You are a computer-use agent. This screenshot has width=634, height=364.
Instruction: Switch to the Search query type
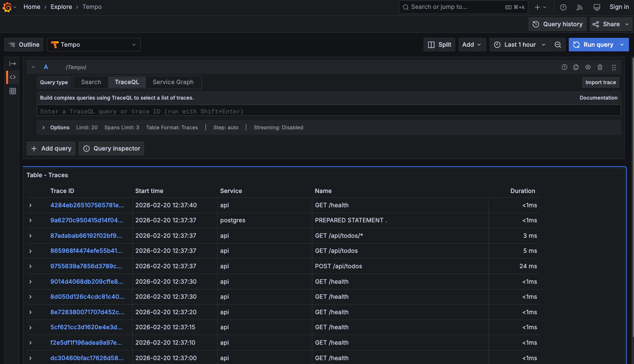91,82
